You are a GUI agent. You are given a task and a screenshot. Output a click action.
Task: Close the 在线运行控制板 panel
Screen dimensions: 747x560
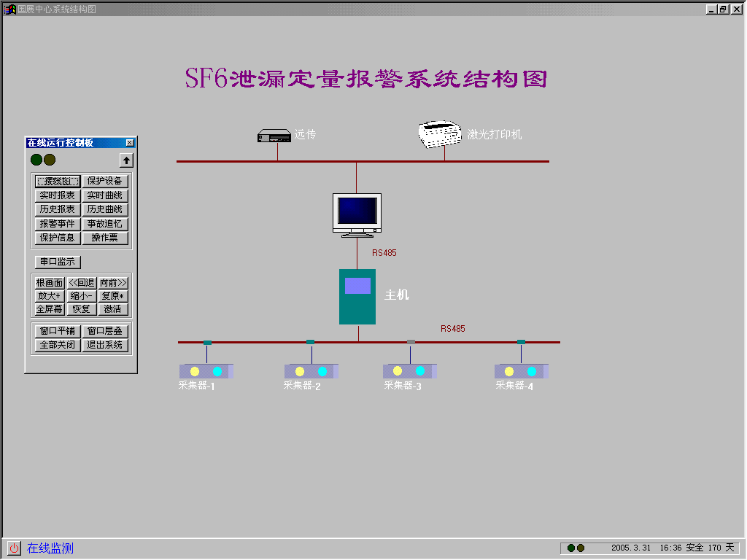coord(130,143)
